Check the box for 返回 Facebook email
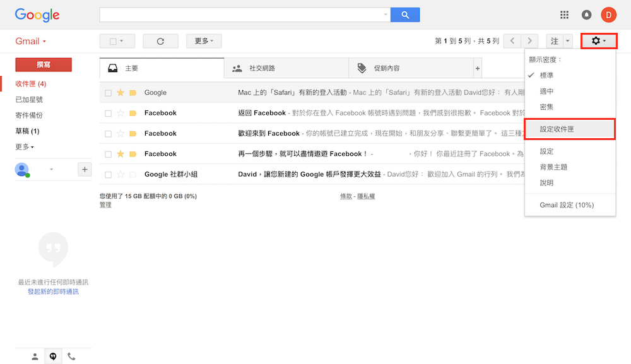Image resolution: width=631 pixels, height=364 pixels. (109, 114)
